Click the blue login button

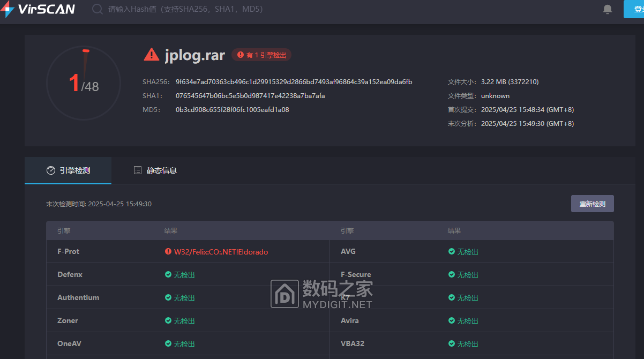(634, 9)
